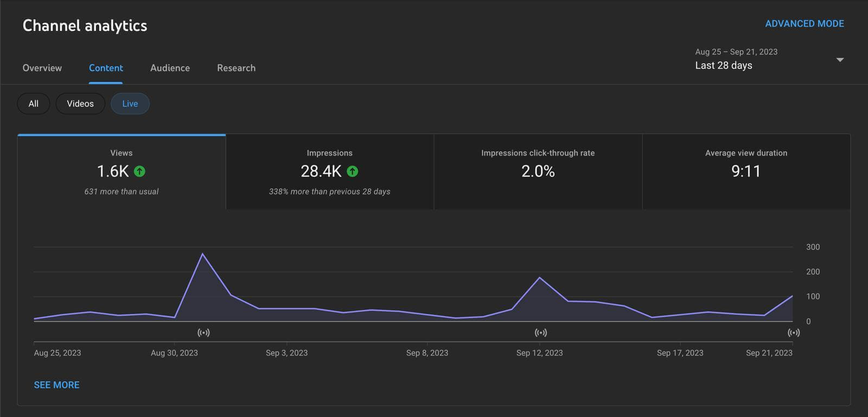Click the green up arrow beside 28.4K impressions
This screenshot has width=868, height=417.
pyautogui.click(x=353, y=171)
